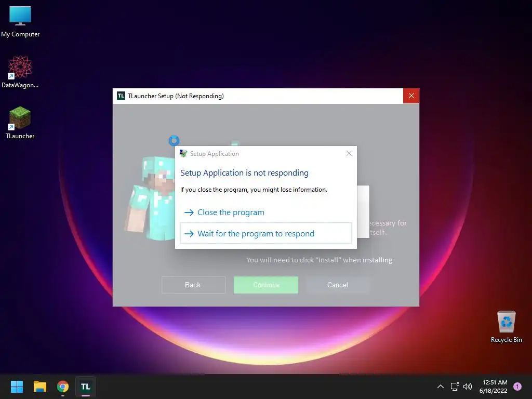Click the 'you might lose information' message
The width and height of the screenshot is (532, 399).
[254, 190]
